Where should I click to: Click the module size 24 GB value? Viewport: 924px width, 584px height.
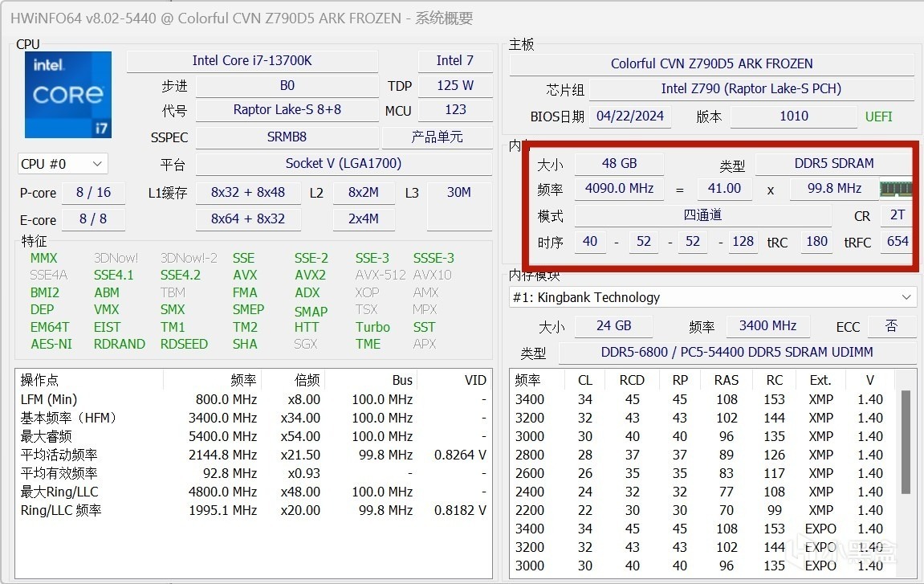613,326
